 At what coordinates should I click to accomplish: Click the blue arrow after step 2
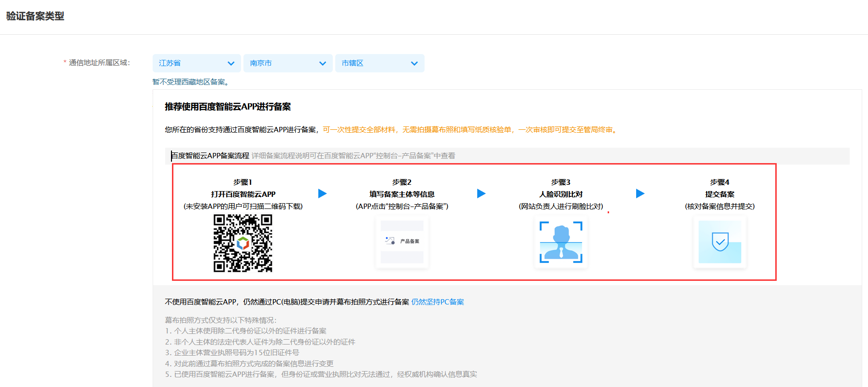coord(481,193)
